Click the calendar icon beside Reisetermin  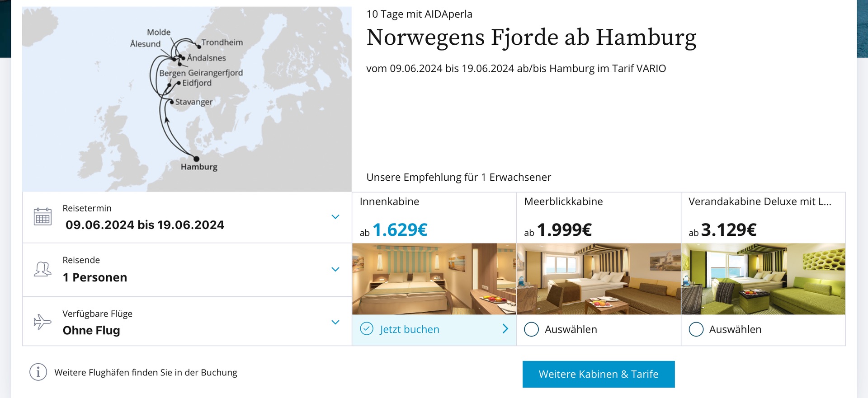[42, 216]
